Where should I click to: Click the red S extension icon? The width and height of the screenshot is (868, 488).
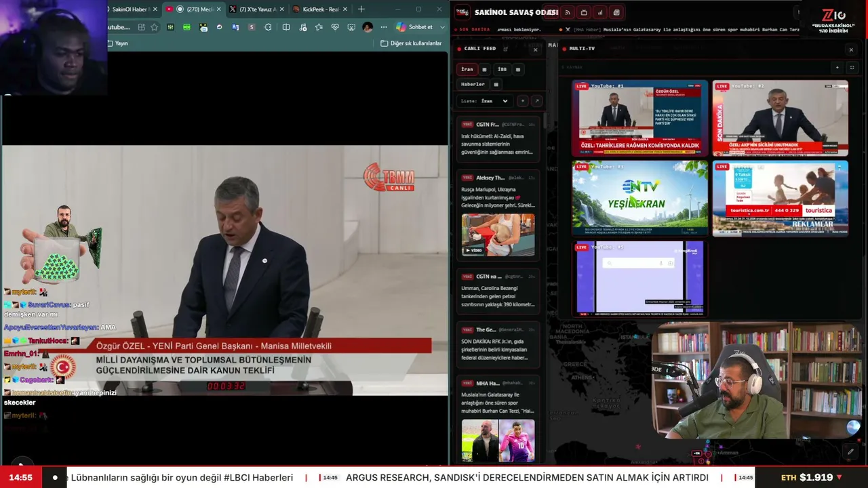tap(252, 27)
